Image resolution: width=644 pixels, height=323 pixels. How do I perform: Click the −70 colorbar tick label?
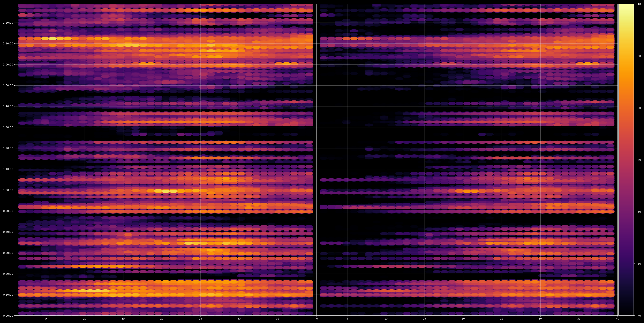tap(638, 316)
